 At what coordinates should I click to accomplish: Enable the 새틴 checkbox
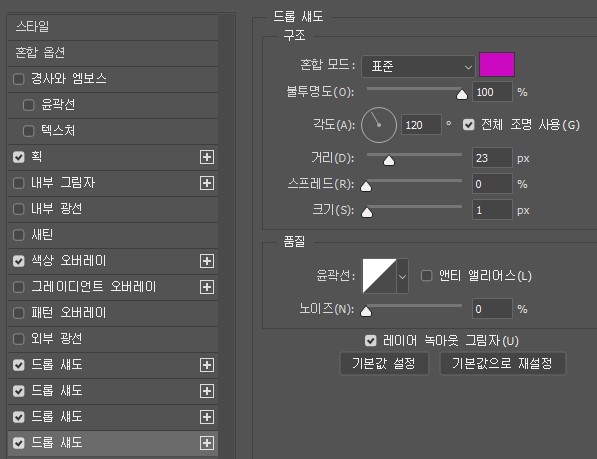(x=19, y=235)
